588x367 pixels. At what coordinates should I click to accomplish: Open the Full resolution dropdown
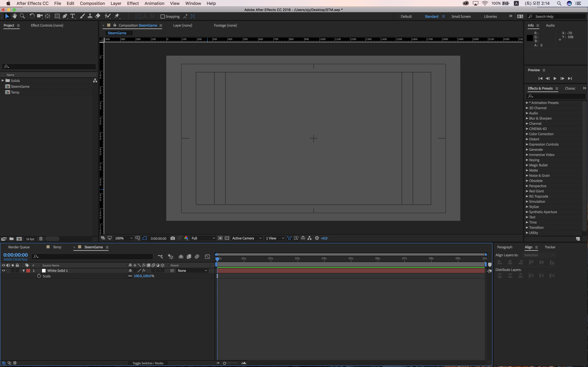[203, 238]
